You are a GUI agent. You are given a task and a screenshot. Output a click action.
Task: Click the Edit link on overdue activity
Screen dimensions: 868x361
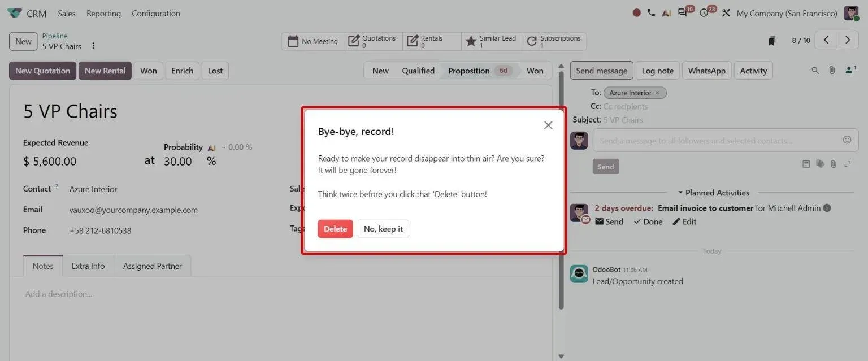click(684, 221)
